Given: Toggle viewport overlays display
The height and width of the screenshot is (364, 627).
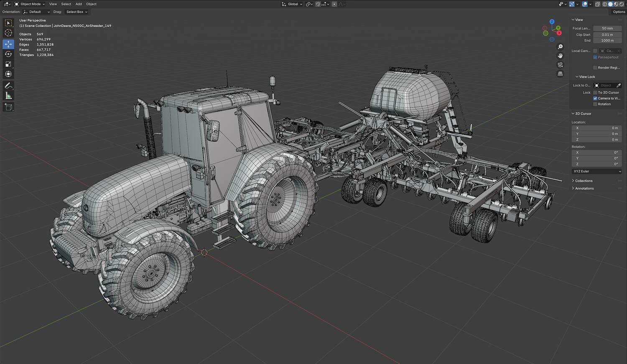Looking at the screenshot, I should [585, 4].
